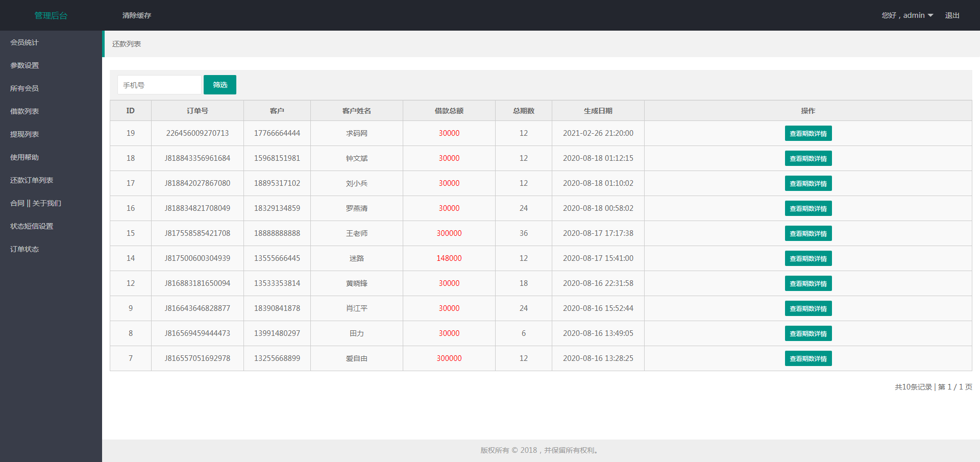The height and width of the screenshot is (462, 980).
Task: Click loan amount 300000 for 王老师
Action: pos(449,233)
